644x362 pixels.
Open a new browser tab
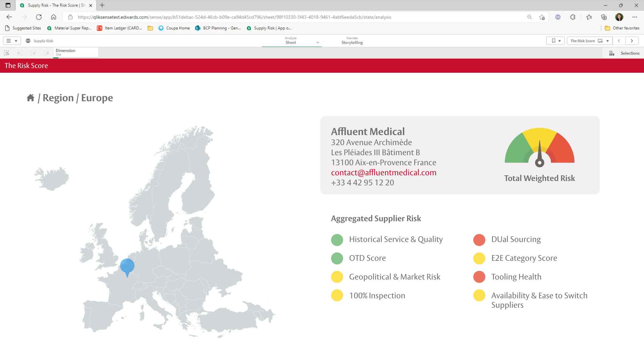(102, 5)
